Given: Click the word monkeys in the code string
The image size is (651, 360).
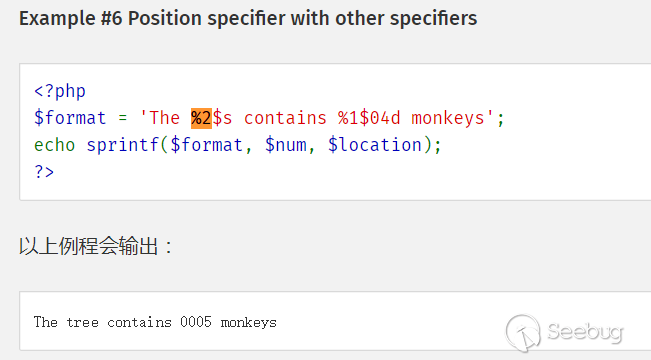Looking at the screenshot, I should 448,118.
